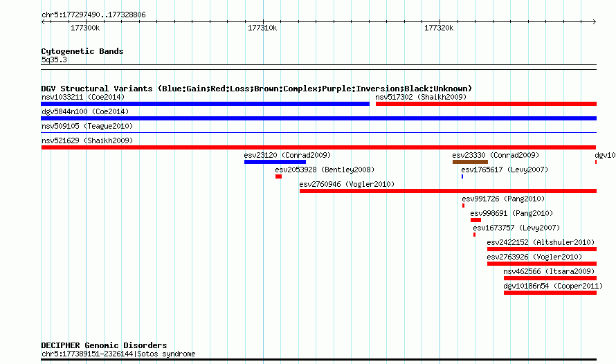Click the 177310k ruler label

(x=262, y=28)
